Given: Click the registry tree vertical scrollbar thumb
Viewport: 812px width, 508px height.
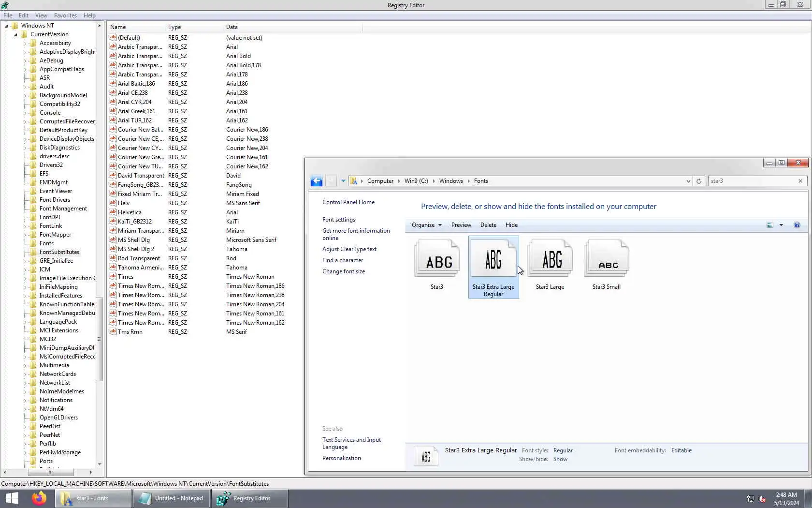Looking at the screenshot, I should tap(100, 339).
